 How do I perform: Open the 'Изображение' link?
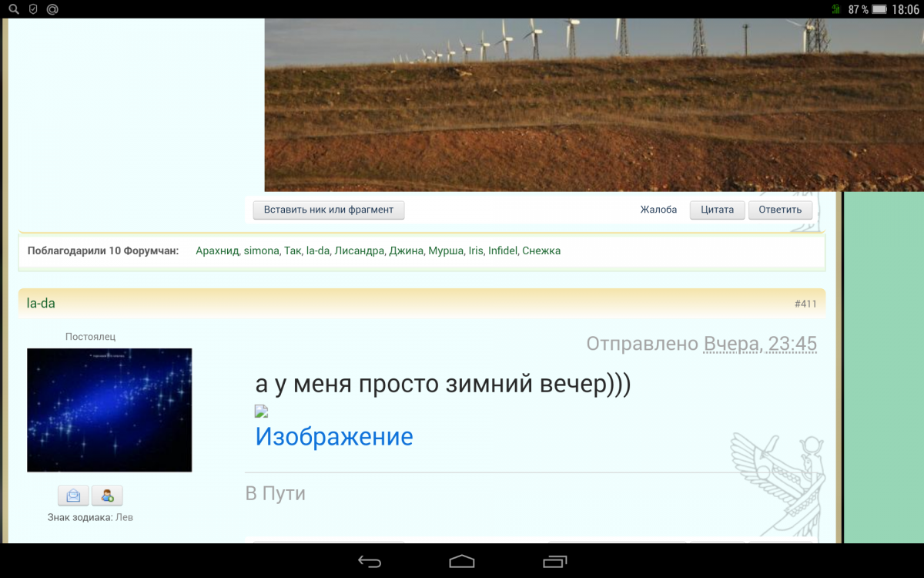tap(333, 437)
